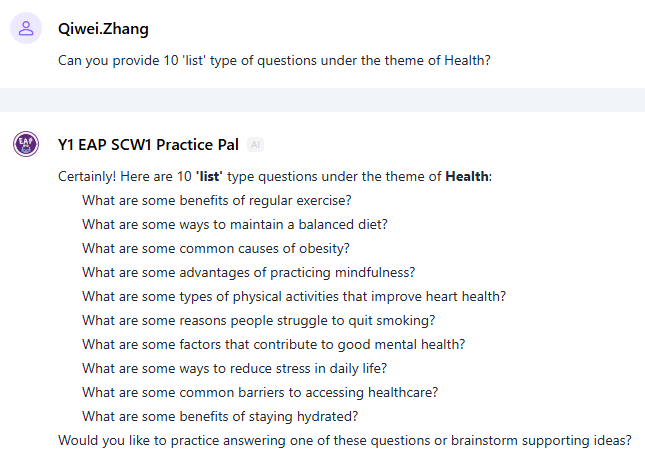645x458 pixels.
Task: Click the Qiwei.Zhang user avatar icon
Action: [x=26, y=29]
